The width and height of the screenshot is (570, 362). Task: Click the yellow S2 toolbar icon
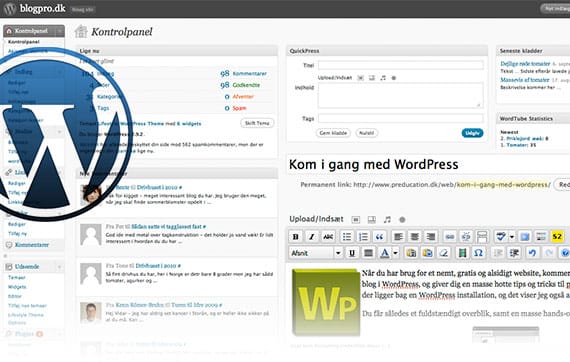[x=557, y=237]
